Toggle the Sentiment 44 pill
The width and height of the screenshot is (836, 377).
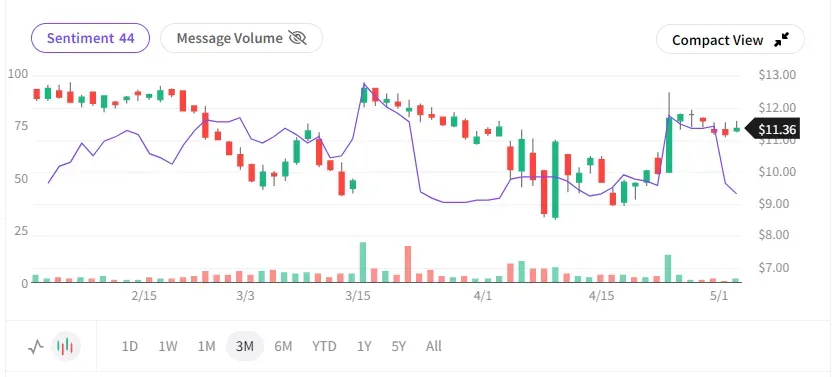(x=91, y=38)
